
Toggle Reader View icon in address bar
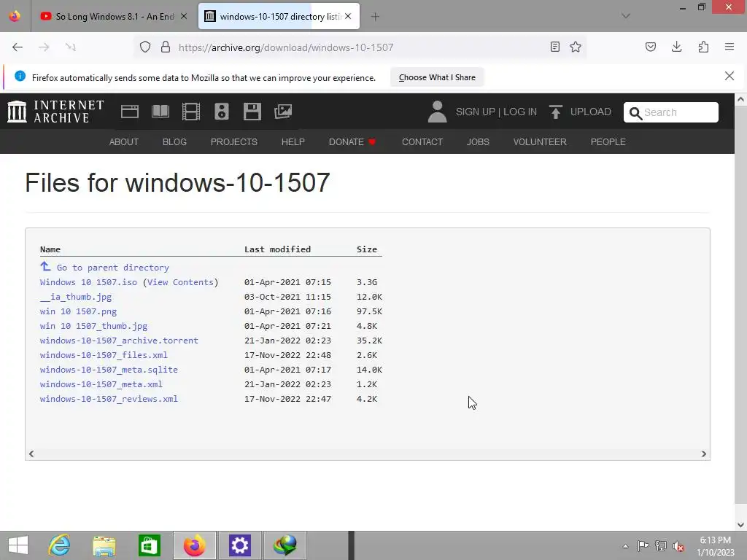(x=554, y=47)
